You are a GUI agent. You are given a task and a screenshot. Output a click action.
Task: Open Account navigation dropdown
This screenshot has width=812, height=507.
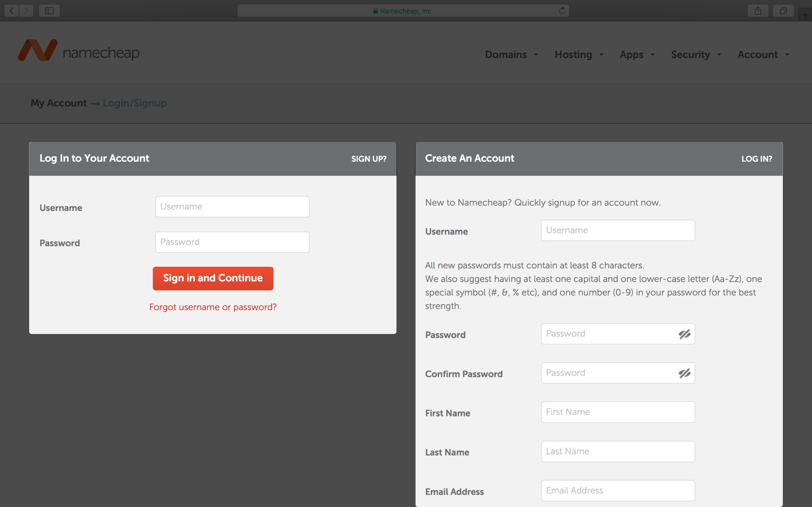click(763, 54)
